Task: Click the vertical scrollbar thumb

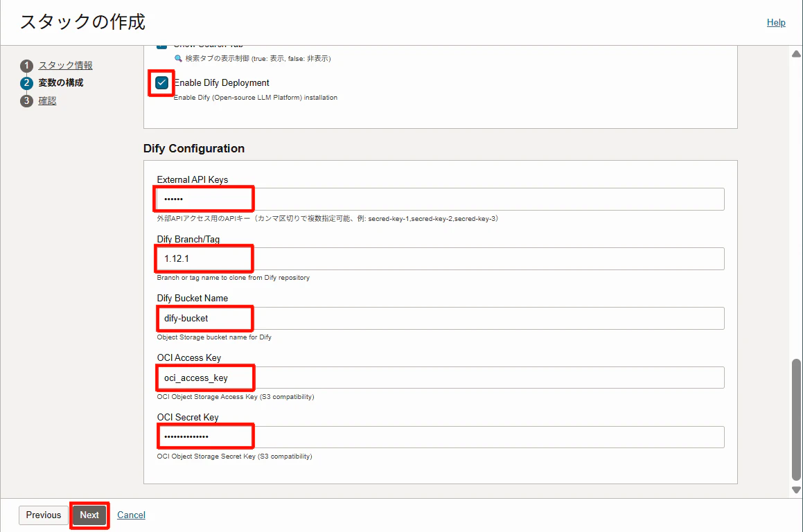Action: coord(796,420)
